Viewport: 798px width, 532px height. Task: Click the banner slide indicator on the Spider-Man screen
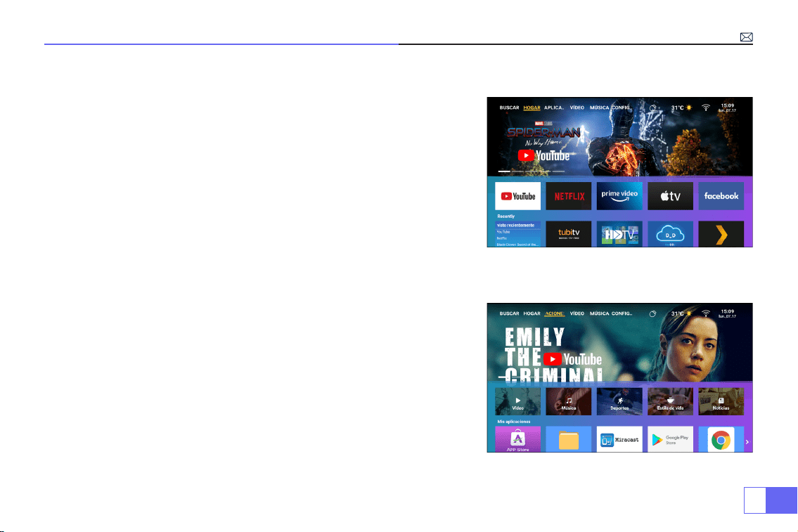click(532, 171)
